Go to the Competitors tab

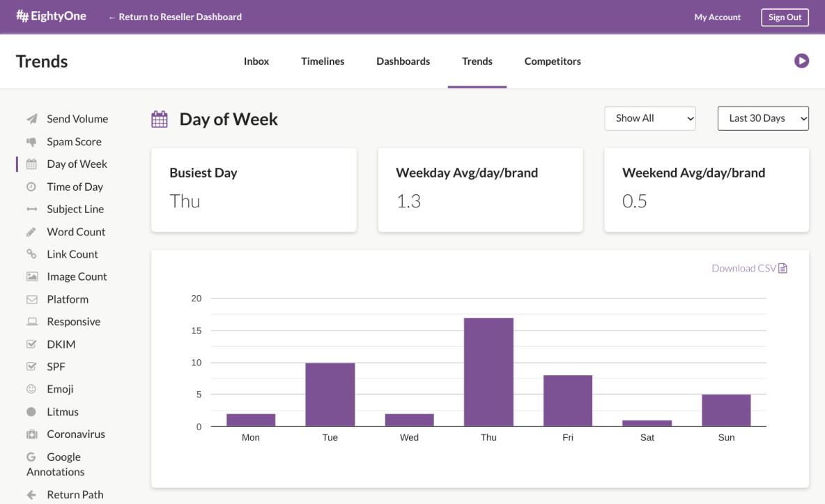(x=553, y=61)
